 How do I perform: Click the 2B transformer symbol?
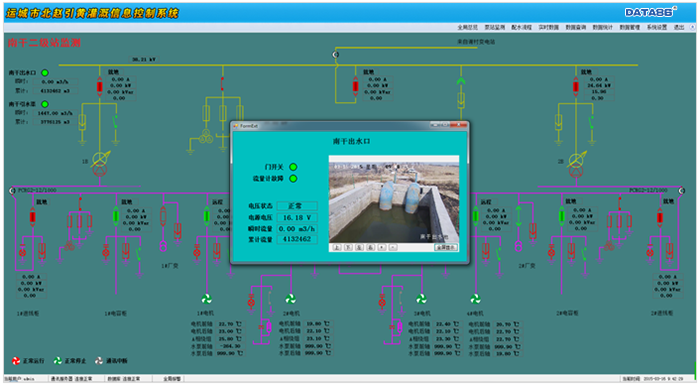[x=576, y=164]
